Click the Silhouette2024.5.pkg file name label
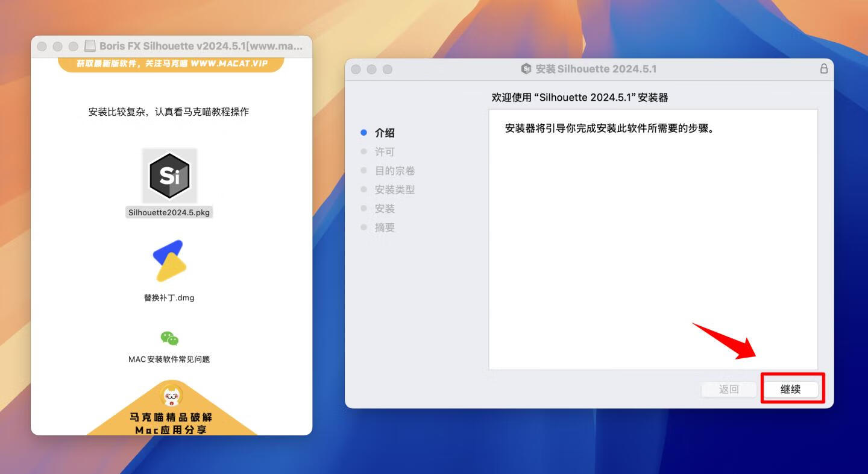Screen dimensions: 868x474 [x=169, y=212]
